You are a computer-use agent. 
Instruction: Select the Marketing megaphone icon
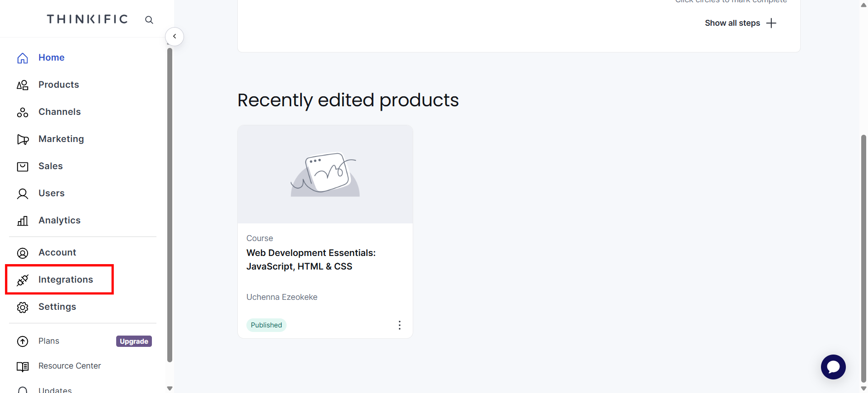tap(23, 139)
